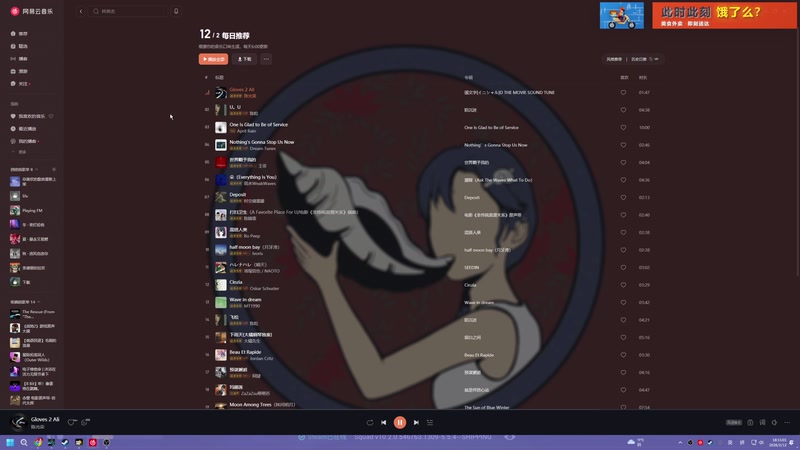
Task: Open the Outer Wilds playlist in sidebar
Action: (x=33, y=357)
